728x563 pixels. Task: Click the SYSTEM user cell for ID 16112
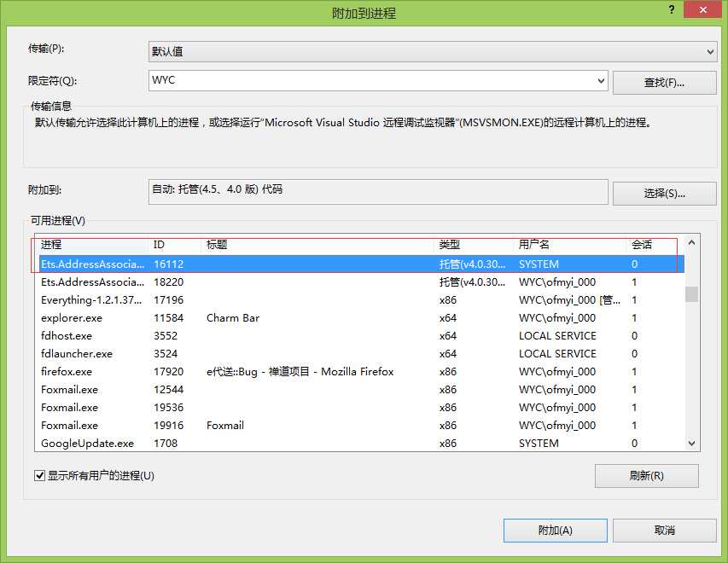[x=539, y=264]
